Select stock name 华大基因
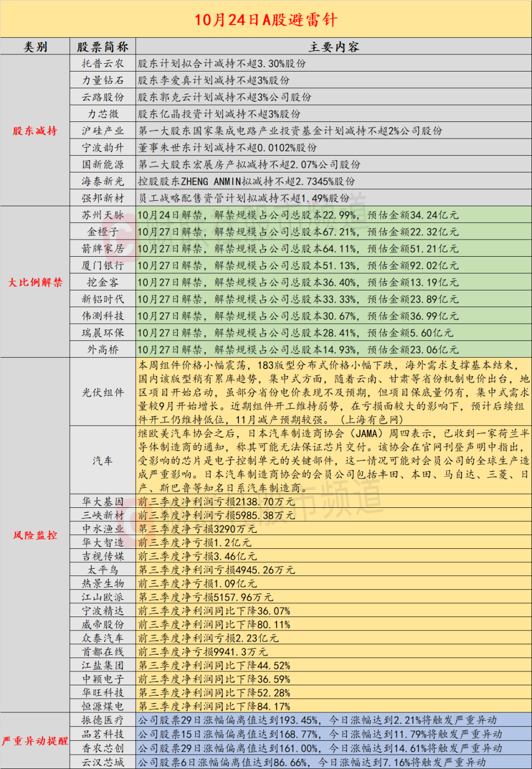Screen dimensions: 532x769 pyautogui.click(x=103, y=501)
